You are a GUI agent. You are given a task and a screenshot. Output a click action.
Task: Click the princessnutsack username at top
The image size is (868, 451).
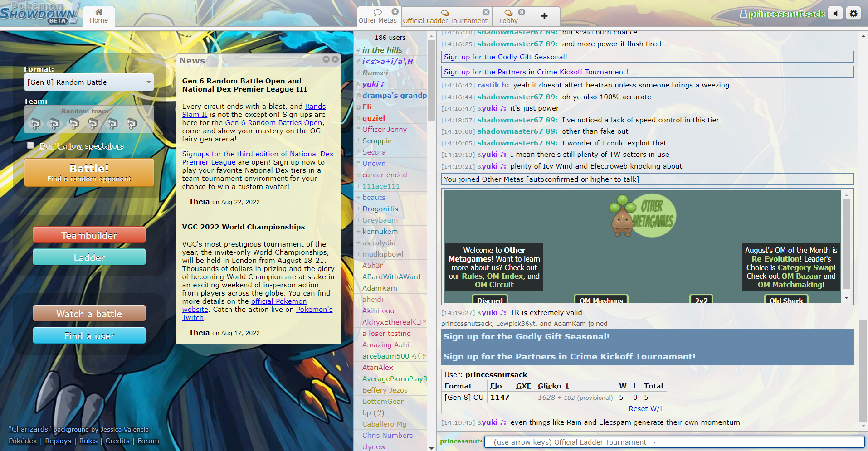[x=782, y=14]
